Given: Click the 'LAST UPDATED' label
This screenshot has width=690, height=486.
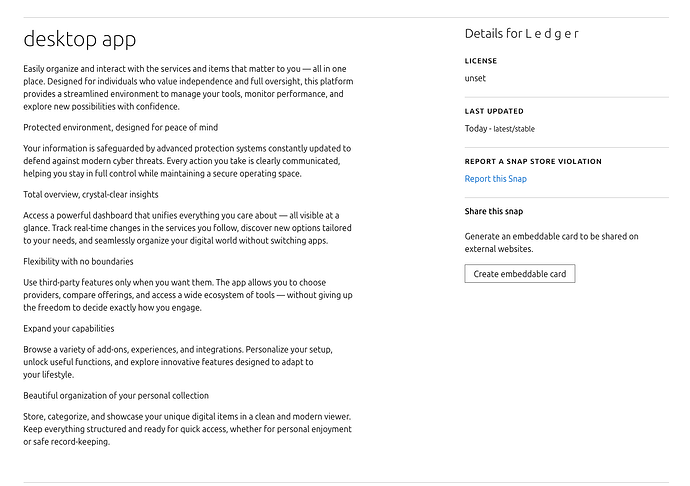Looking at the screenshot, I should click(x=494, y=111).
